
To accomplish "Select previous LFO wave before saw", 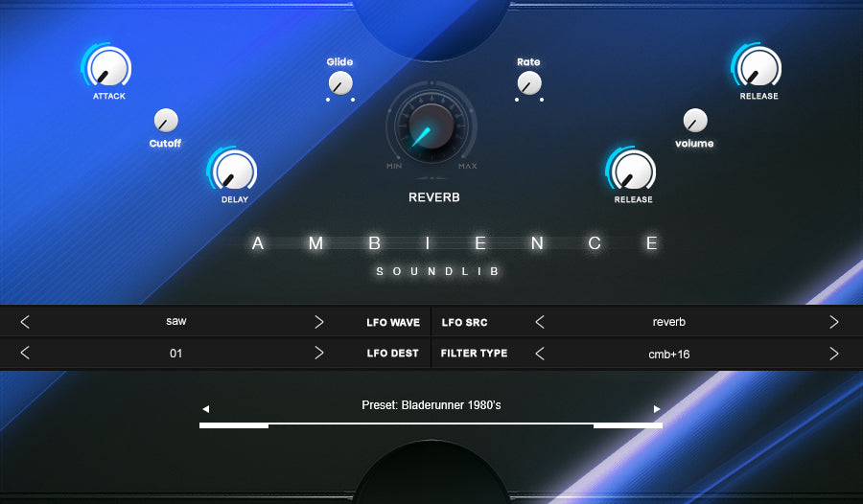I will pos(25,322).
